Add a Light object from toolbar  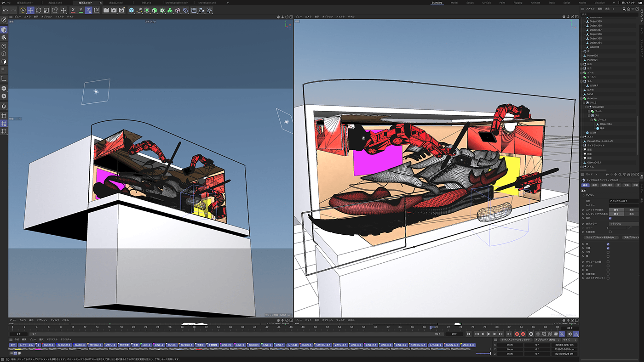209,10
